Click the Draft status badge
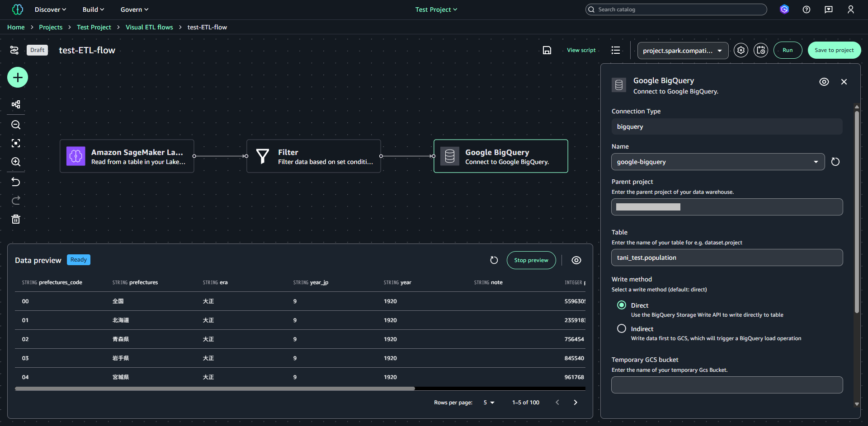 [x=38, y=50]
